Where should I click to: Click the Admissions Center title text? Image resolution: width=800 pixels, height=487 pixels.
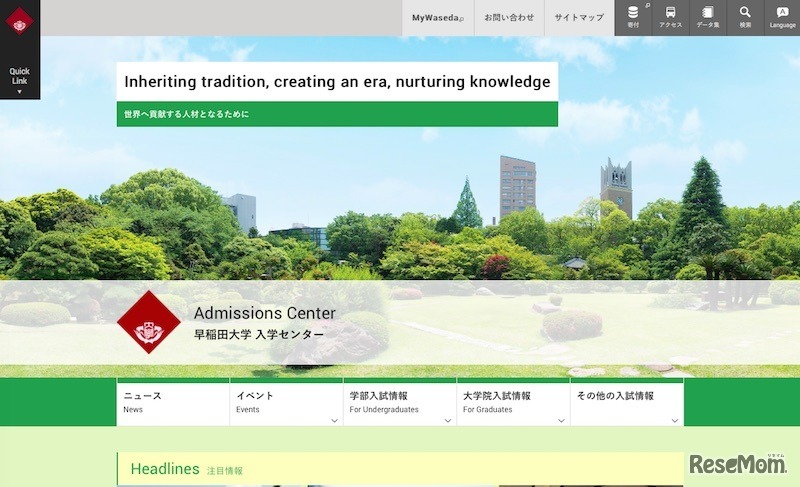(264, 314)
